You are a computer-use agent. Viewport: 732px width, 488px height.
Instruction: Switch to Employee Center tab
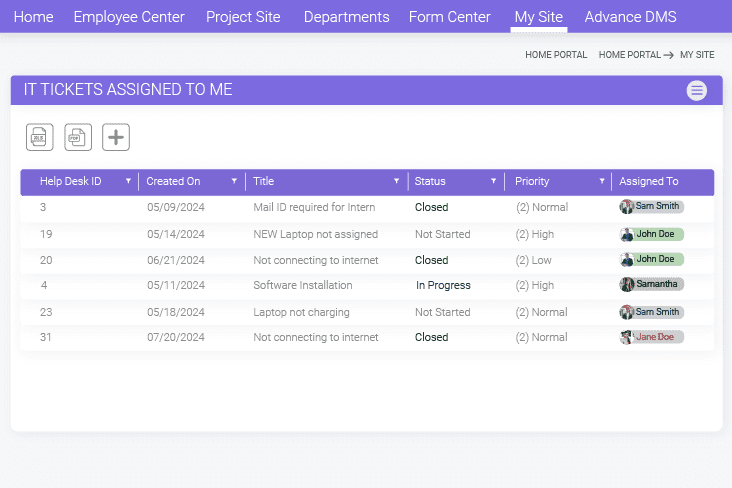coord(129,17)
